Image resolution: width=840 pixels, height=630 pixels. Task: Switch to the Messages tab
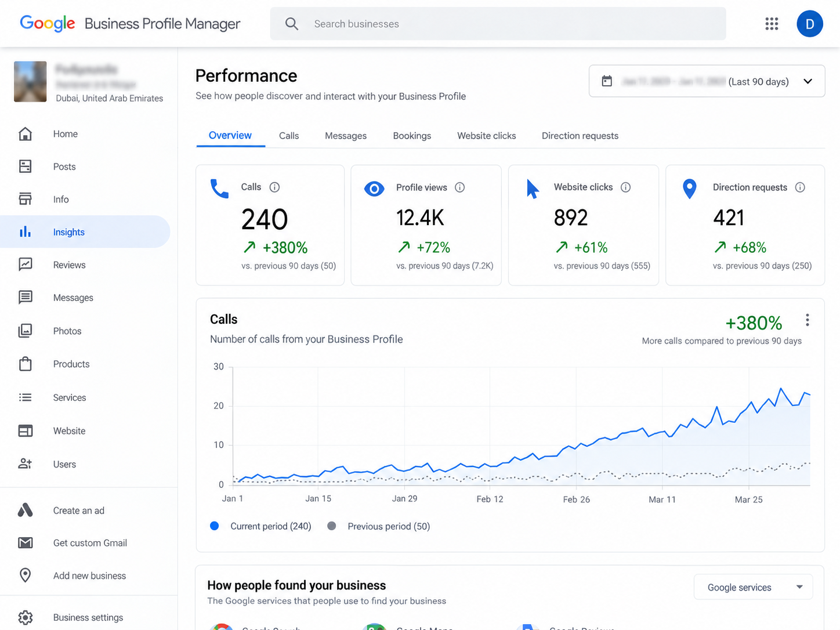click(346, 136)
